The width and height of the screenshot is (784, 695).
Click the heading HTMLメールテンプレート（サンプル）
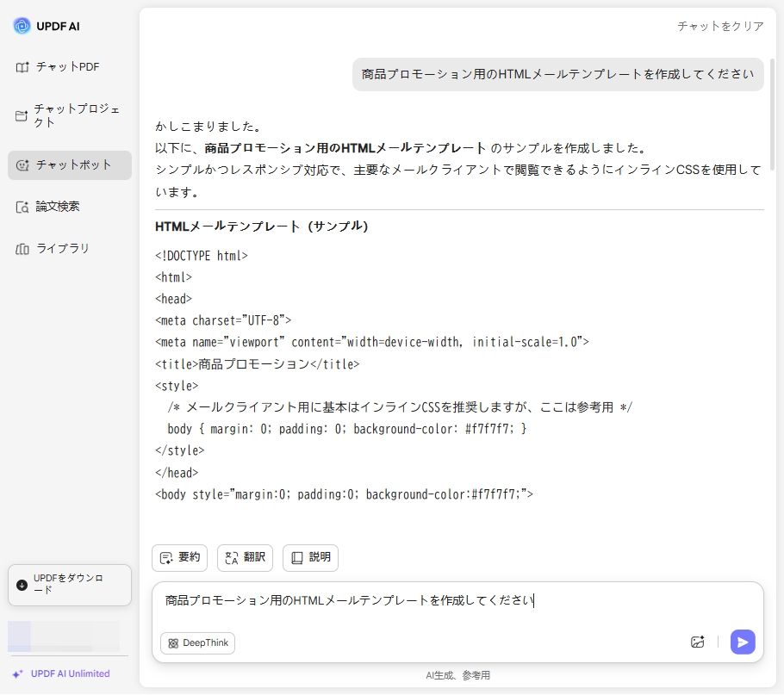tap(262, 226)
